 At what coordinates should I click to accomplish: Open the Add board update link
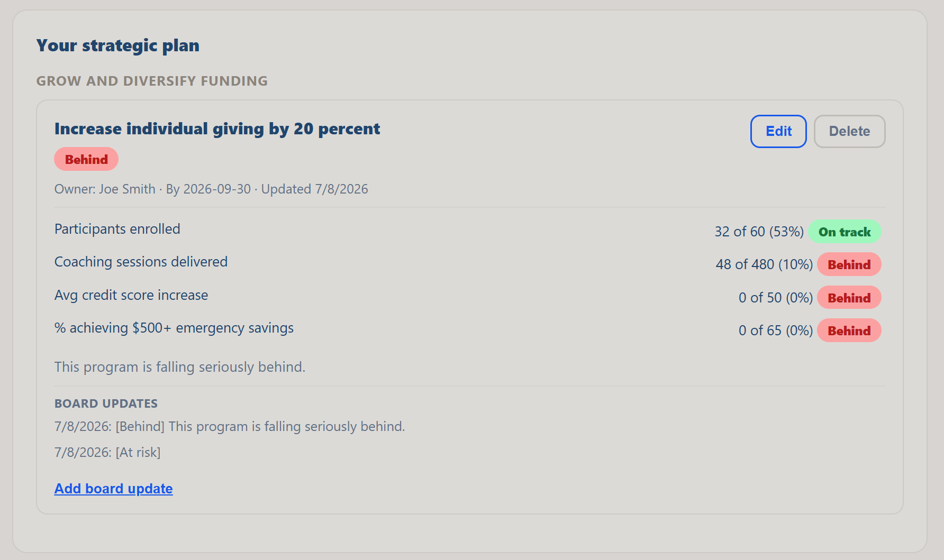pos(113,489)
